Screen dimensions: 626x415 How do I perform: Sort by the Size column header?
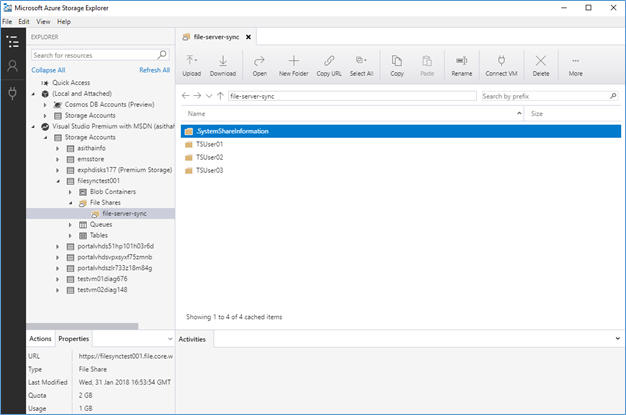pyautogui.click(x=573, y=114)
